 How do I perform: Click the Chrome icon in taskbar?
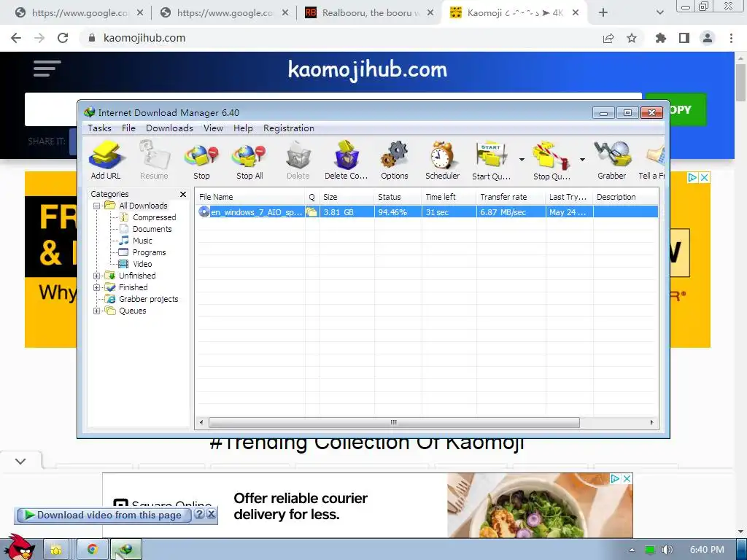(x=93, y=550)
